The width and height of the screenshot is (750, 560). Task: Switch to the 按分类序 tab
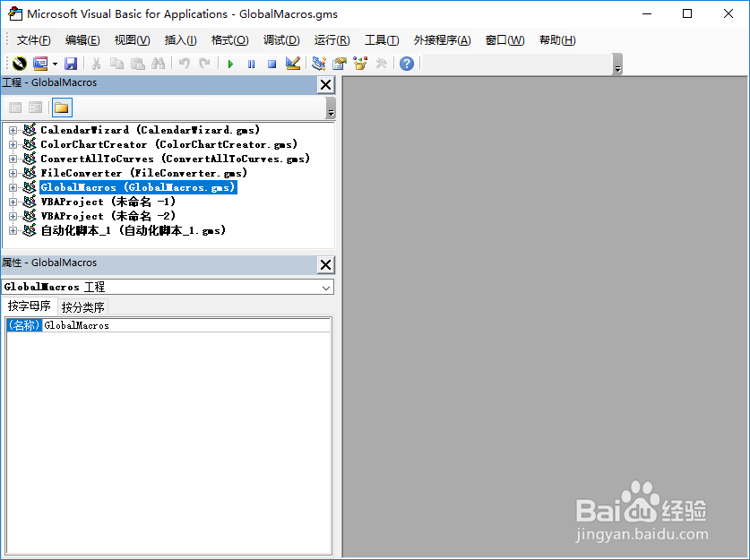(82, 307)
